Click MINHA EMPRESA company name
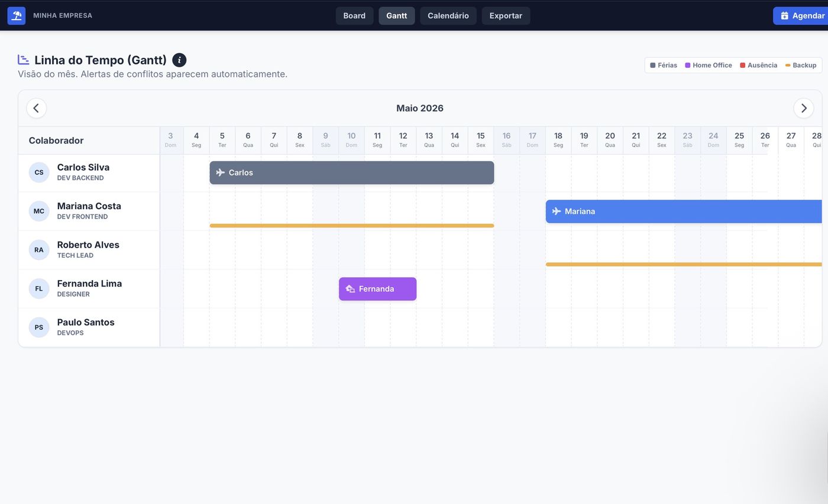Screen dimensions: 828x504 point(63,15)
